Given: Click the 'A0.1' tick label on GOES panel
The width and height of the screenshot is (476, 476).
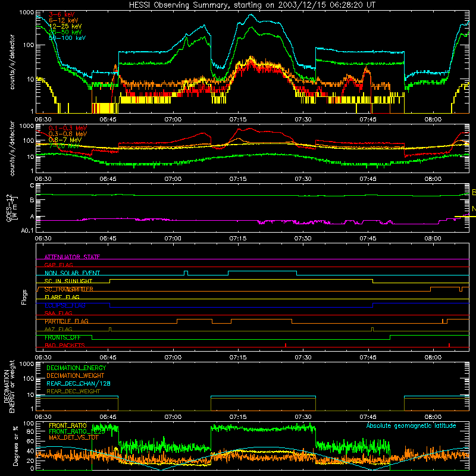Looking at the screenshot, I should [27, 230].
